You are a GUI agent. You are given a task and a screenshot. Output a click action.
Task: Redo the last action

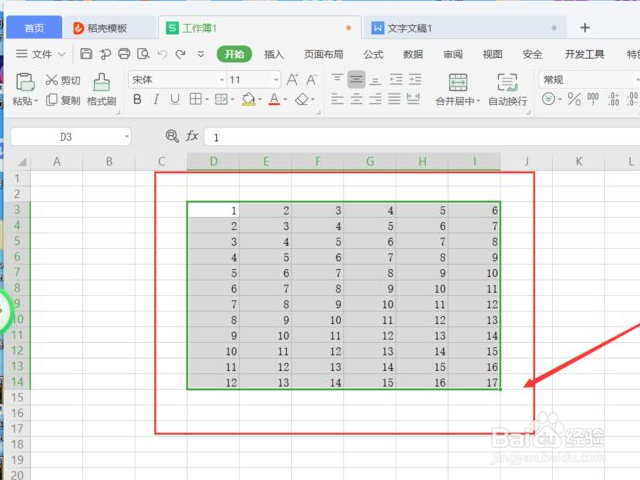tap(181, 54)
